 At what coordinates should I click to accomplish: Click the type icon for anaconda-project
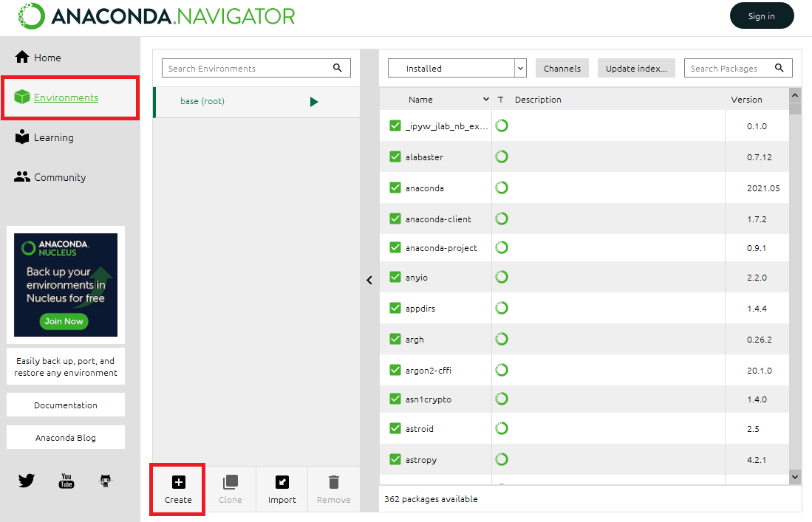pyautogui.click(x=501, y=248)
